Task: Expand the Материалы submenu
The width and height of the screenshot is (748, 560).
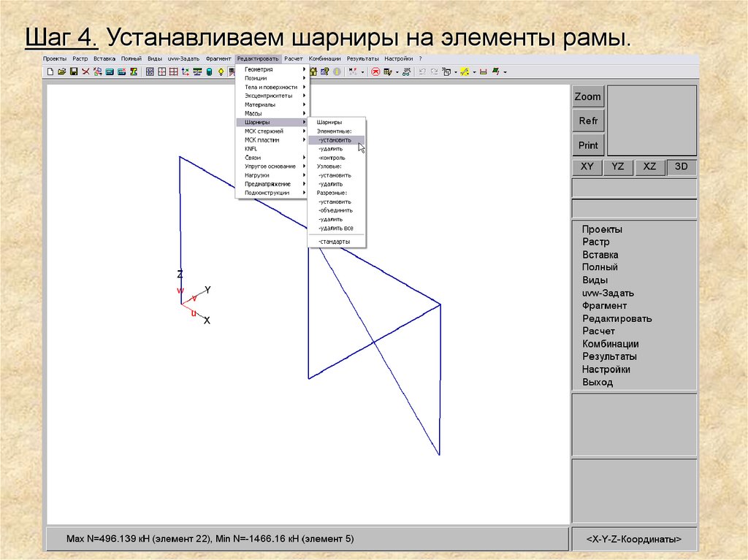Action: [272, 104]
